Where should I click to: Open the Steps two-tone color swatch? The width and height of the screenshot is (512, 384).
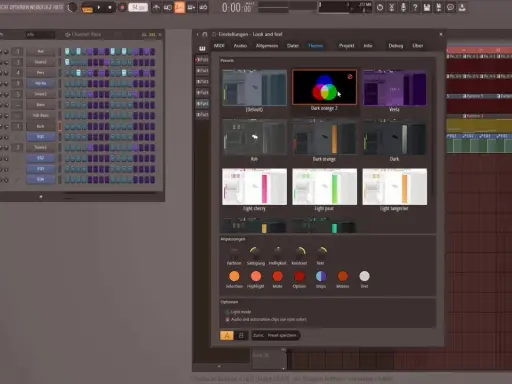(x=321, y=276)
